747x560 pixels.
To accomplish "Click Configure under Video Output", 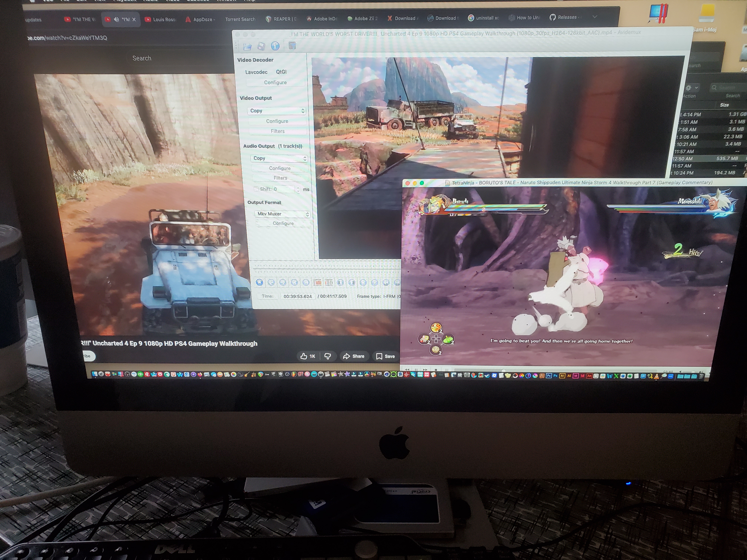I will tap(277, 121).
